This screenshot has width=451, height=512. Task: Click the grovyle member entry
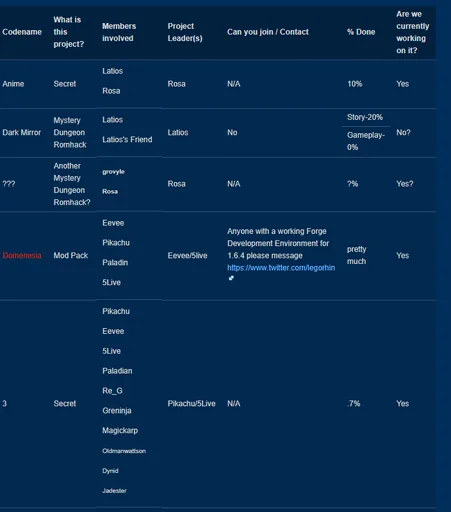(x=113, y=172)
